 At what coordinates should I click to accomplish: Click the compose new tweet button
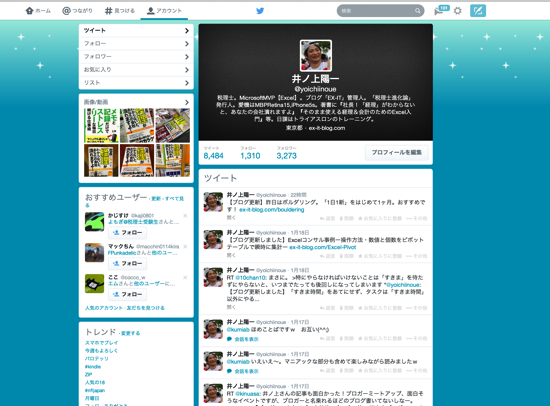pos(478,11)
